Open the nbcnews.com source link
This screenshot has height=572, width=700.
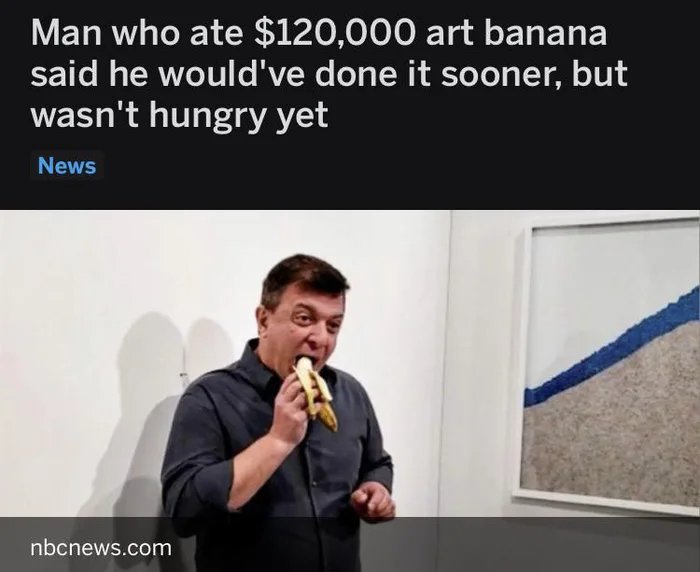[x=101, y=547]
